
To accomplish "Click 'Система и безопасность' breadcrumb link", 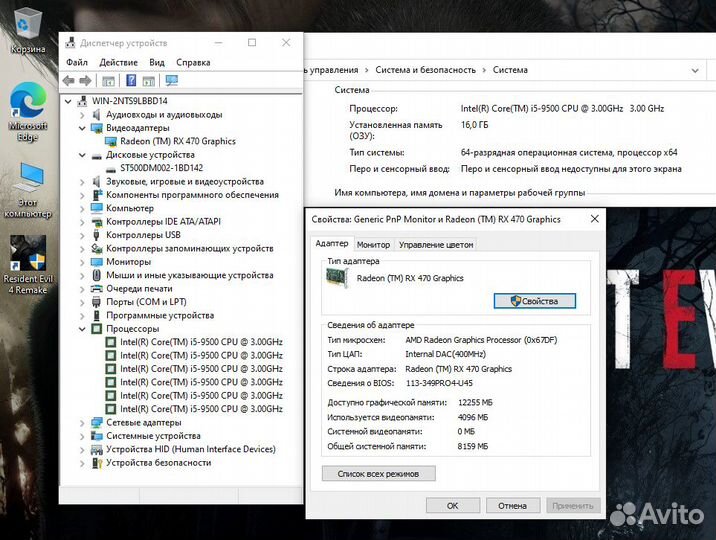I will coord(425,70).
